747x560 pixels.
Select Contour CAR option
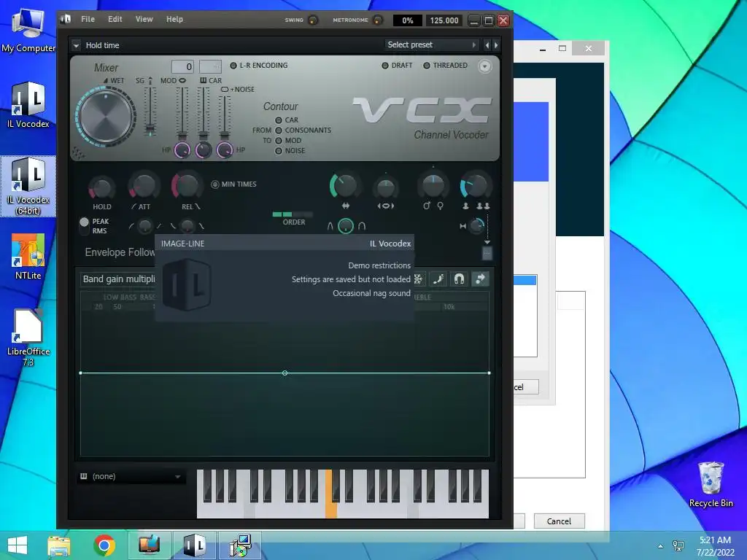(279, 120)
